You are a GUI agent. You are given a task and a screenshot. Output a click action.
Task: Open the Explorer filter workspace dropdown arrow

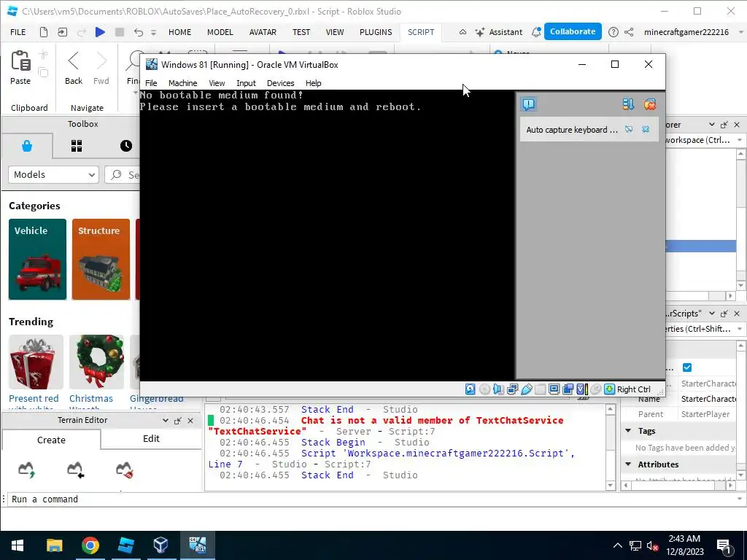point(740,140)
